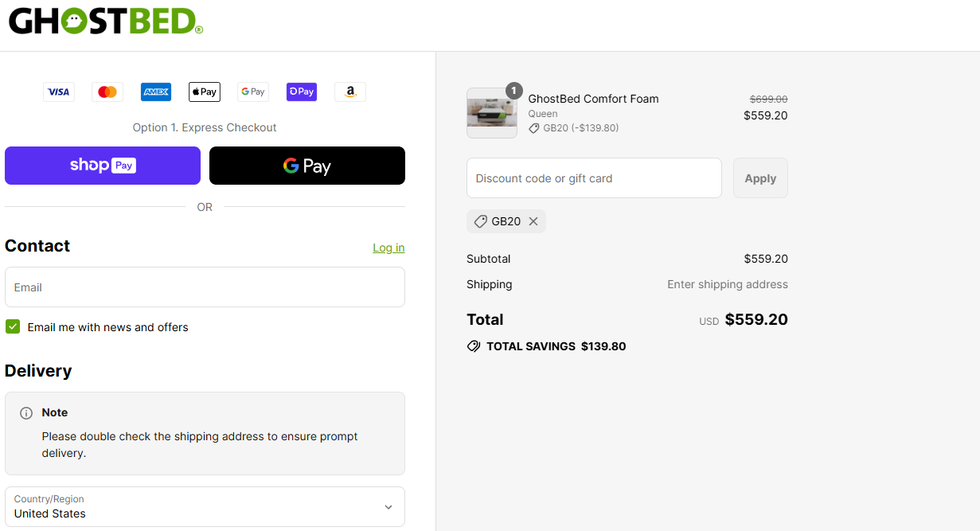This screenshot has height=531, width=980.
Task: Click the discount tag icon under Queen
Action: (534, 128)
